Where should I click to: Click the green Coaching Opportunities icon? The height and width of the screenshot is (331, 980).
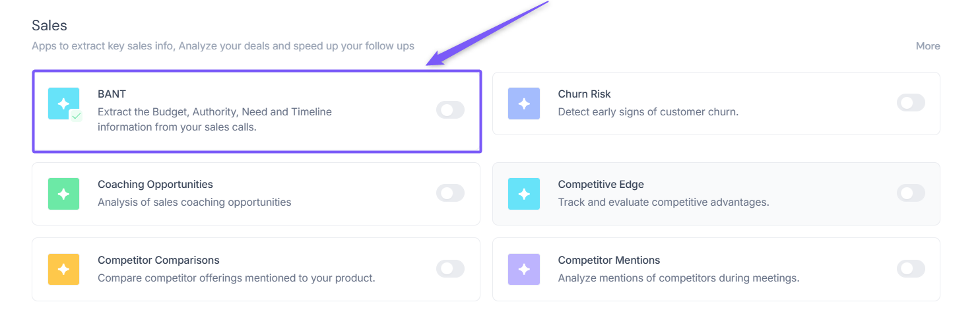tap(63, 194)
